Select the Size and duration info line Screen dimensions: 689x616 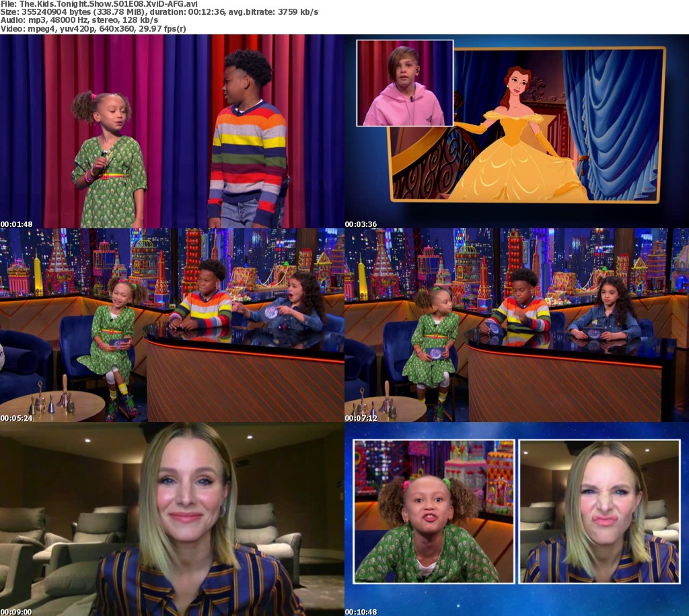pyautogui.click(x=159, y=13)
